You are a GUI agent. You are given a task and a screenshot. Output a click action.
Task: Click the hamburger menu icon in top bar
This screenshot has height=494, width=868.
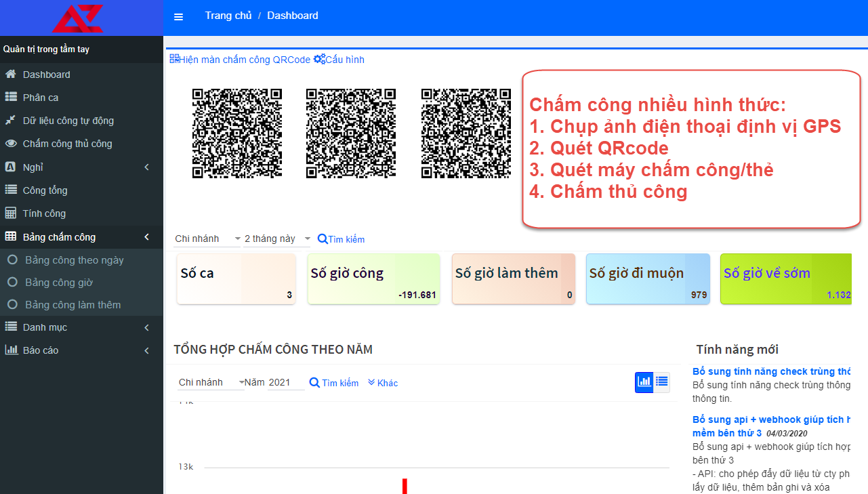click(179, 17)
